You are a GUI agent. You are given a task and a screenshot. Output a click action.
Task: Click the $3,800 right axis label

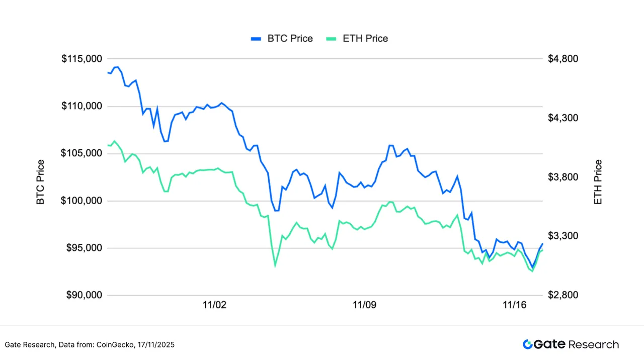[x=563, y=177]
